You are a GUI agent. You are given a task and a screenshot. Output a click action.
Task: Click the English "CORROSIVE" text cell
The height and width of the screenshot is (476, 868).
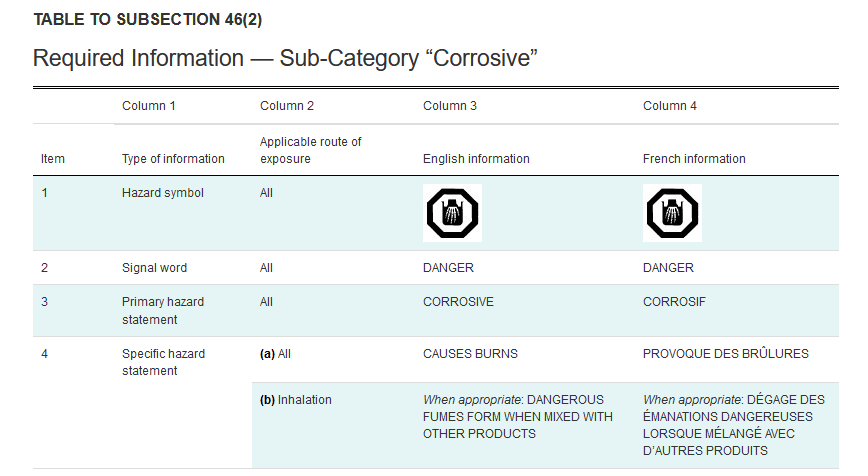[458, 302]
